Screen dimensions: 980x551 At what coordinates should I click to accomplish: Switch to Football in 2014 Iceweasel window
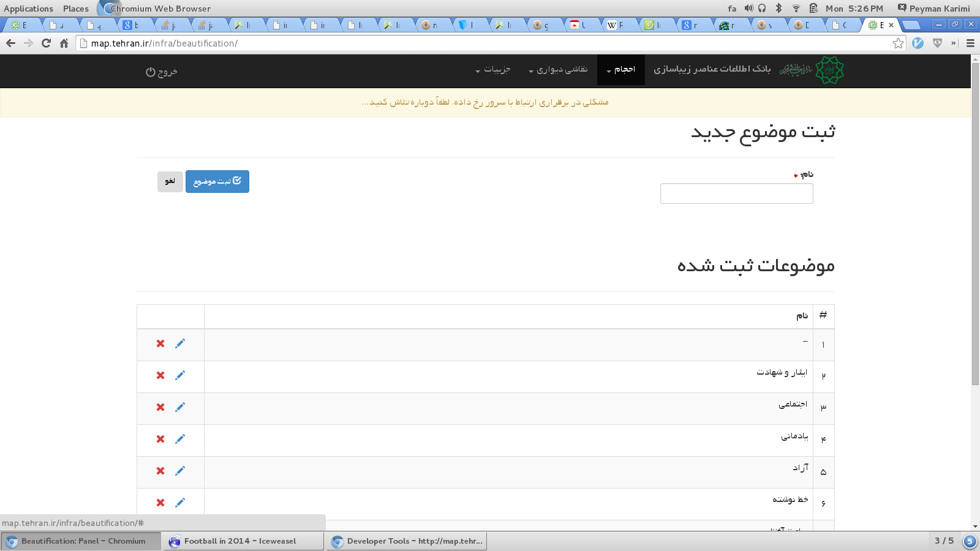(243, 541)
